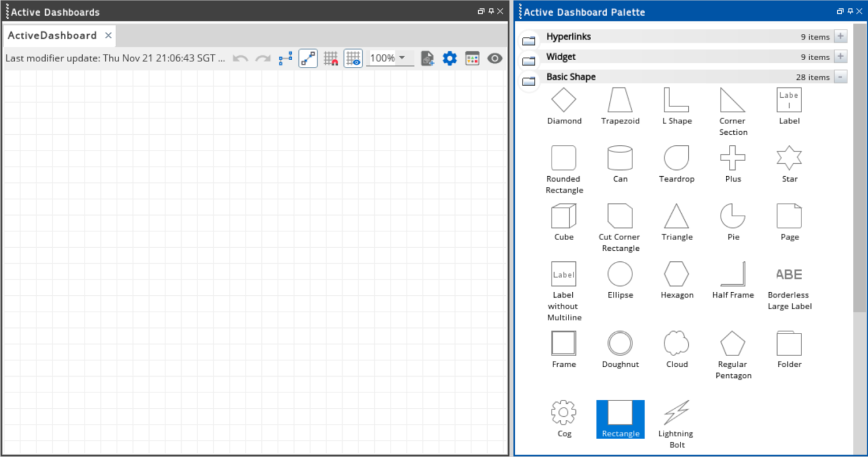Click the connector layout tree icon
The image size is (868, 457).
click(286, 59)
